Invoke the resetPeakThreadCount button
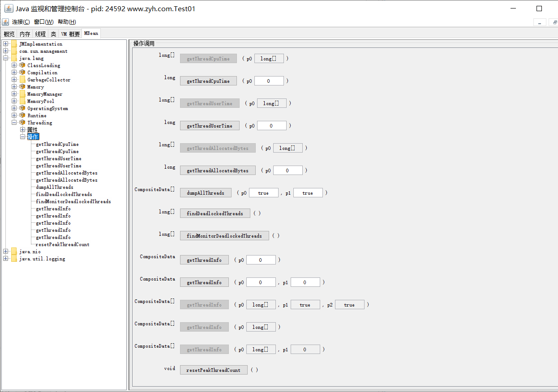Viewport: 558px width, 392px height. tap(214, 370)
